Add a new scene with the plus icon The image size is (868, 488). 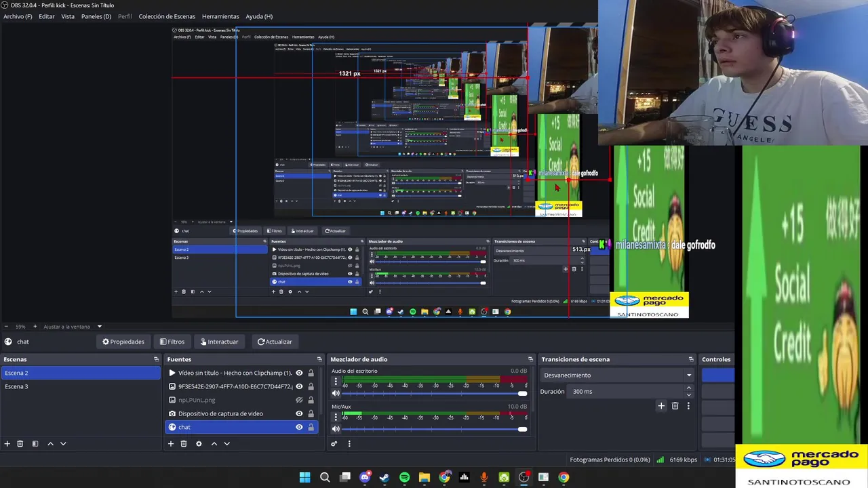click(7, 444)
